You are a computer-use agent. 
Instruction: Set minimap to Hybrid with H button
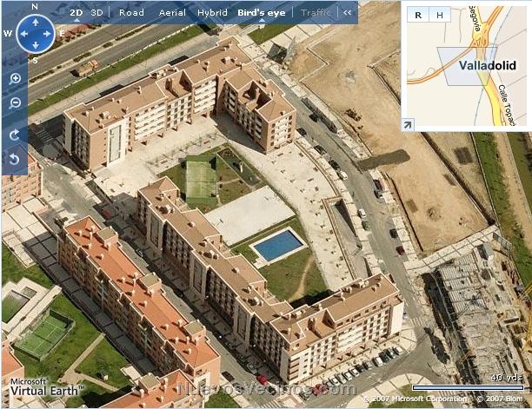click(x=439, y=14)
